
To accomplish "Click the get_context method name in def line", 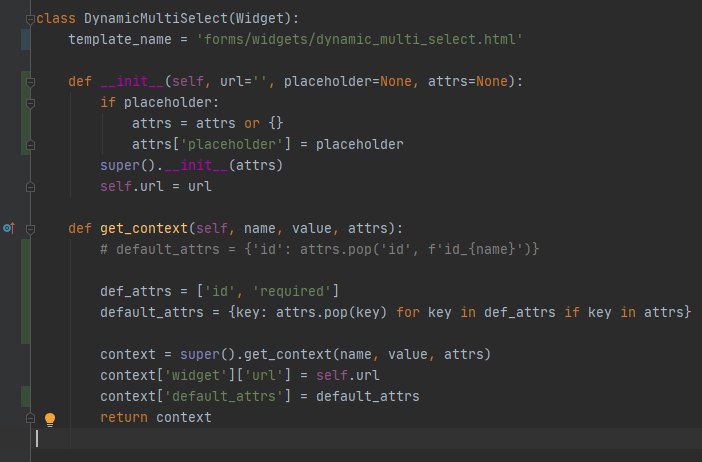I will point(144,228).
